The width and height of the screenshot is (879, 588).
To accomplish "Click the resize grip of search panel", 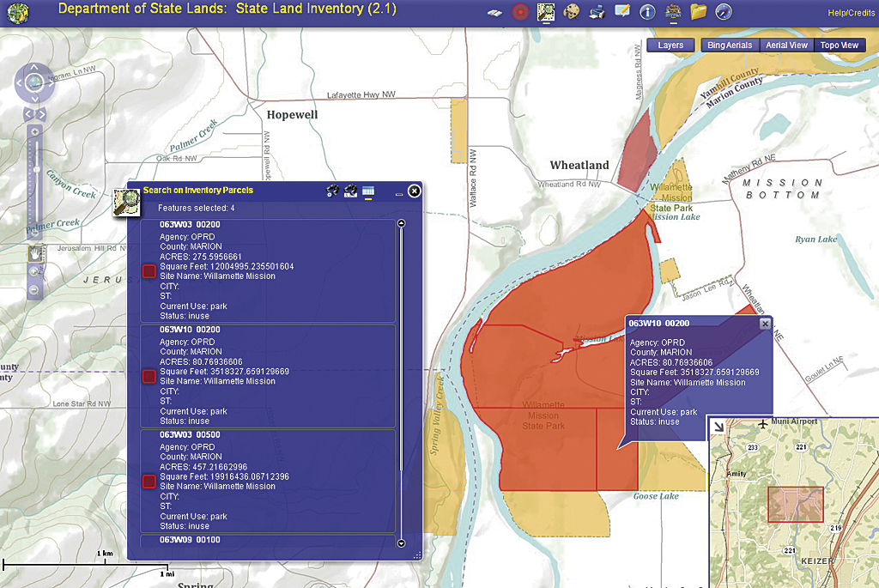I will (x=416, y=555).
